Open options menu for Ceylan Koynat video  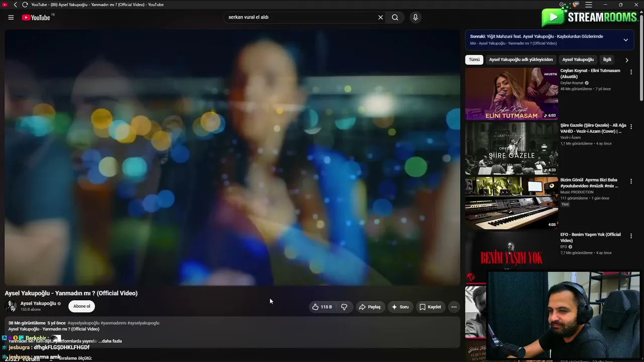coord(631,72)
